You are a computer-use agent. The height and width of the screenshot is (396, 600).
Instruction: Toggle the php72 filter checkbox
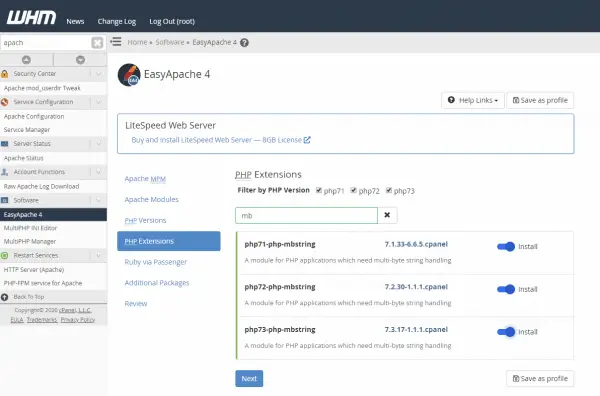point(354,190)
